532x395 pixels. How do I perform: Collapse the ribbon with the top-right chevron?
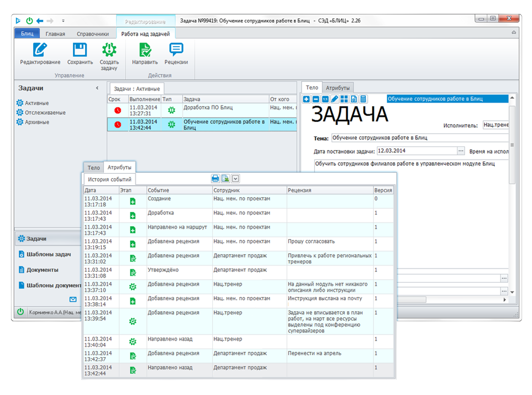tap(514, 33)
